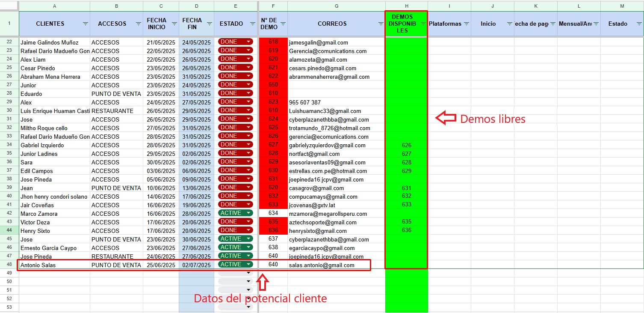Image resolution: width=644 pixels, height=313 pixels.
Task: Expand ACTIVE status dropdown for Marco Zamora
Action: click(x=248, y=213)
